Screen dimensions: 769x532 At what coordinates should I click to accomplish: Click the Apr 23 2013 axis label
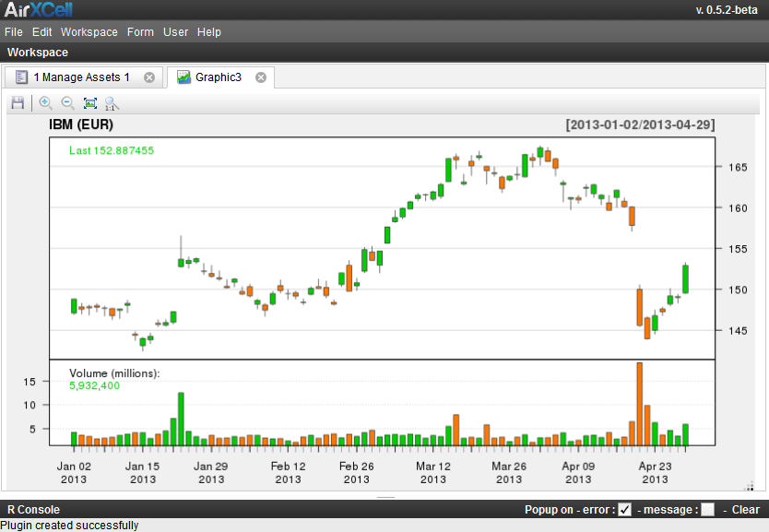pos(655,473)
